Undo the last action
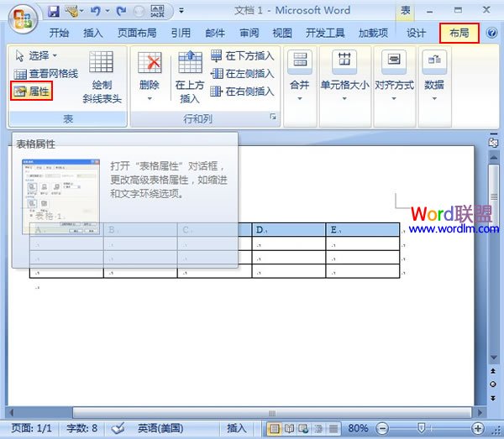Screen dimensions: 504x439 (96, 11)
